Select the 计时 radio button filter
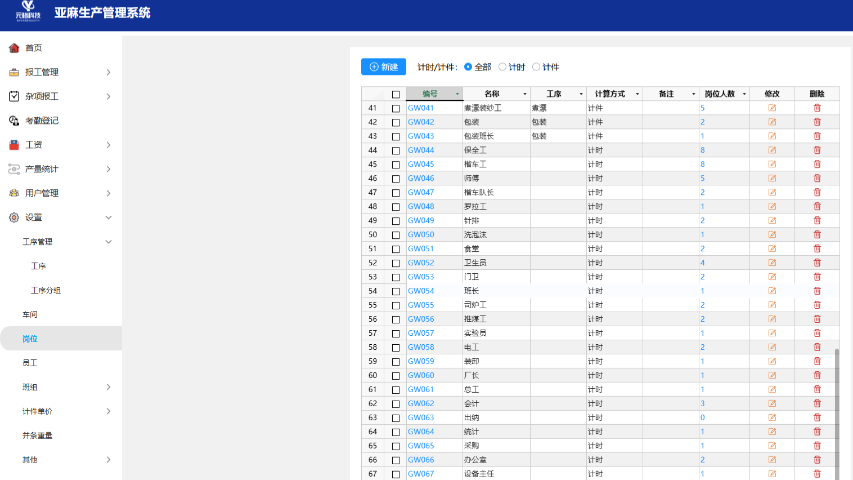 [x=502, y=67]
